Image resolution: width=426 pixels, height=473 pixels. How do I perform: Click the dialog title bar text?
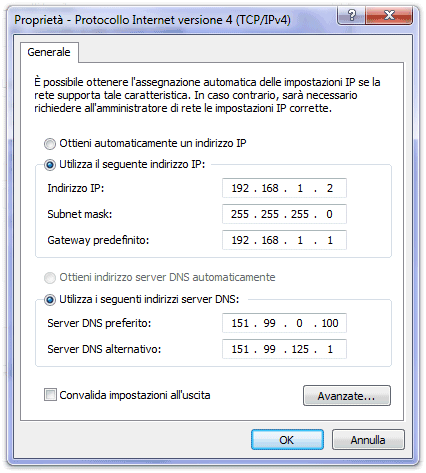pyautogui.click(x=152, y=20)
